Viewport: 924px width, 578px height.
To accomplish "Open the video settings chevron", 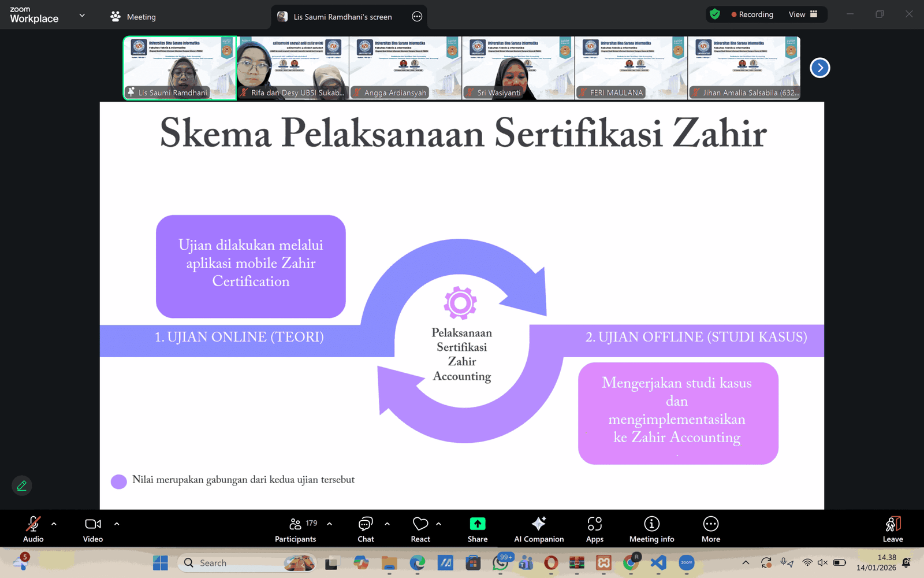I will point(117,523).
